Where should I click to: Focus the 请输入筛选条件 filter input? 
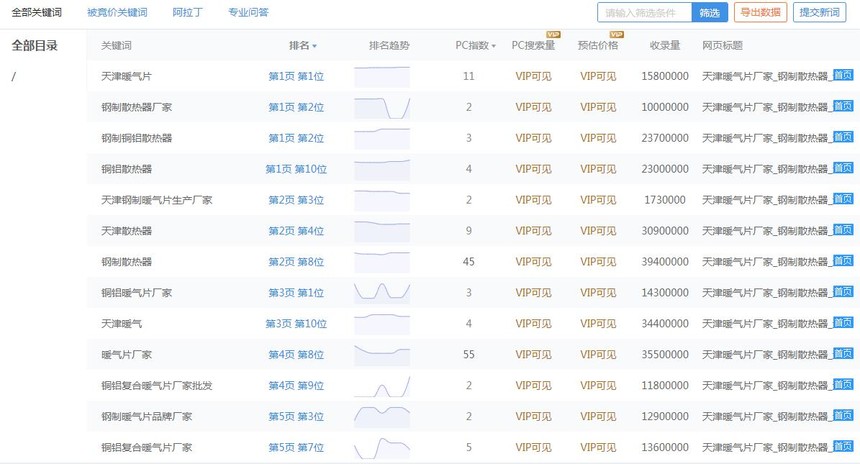(x=645, y=13)
